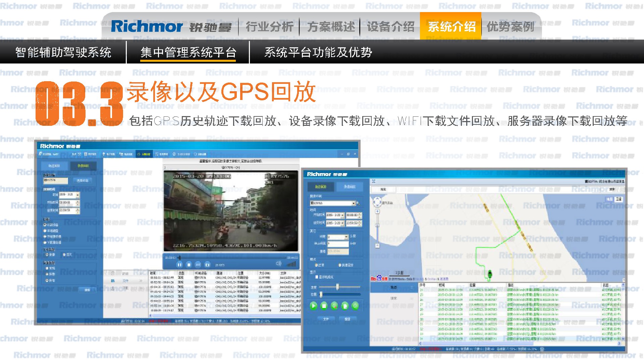Open the 方案概述 tab

(x=331, y=27)
